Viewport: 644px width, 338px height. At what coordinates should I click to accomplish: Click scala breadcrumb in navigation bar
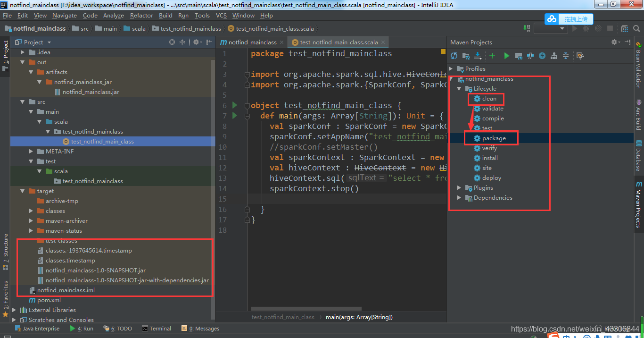coord(134,28)
